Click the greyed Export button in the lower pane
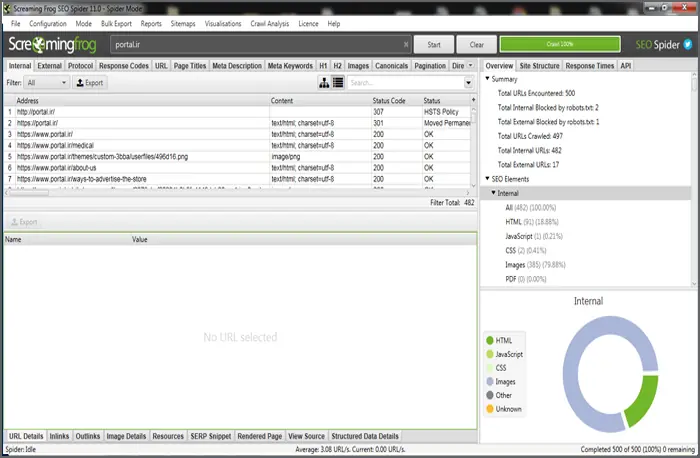 24,222
